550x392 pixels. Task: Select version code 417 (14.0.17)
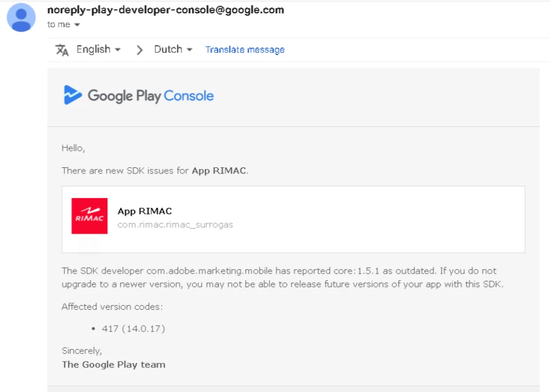(x=133, y=329)
